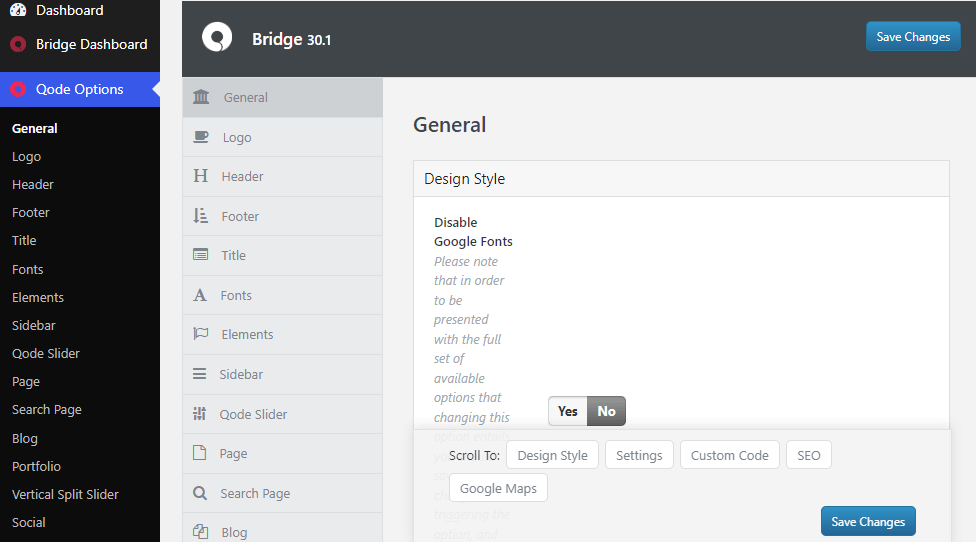Click the Bridge Dashboard red circle icon
976x542 pixels.
pos(18,44)
